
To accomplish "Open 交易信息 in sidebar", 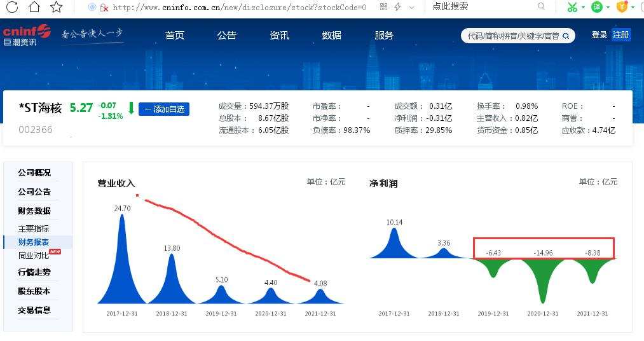I will (x=34, y=310).
